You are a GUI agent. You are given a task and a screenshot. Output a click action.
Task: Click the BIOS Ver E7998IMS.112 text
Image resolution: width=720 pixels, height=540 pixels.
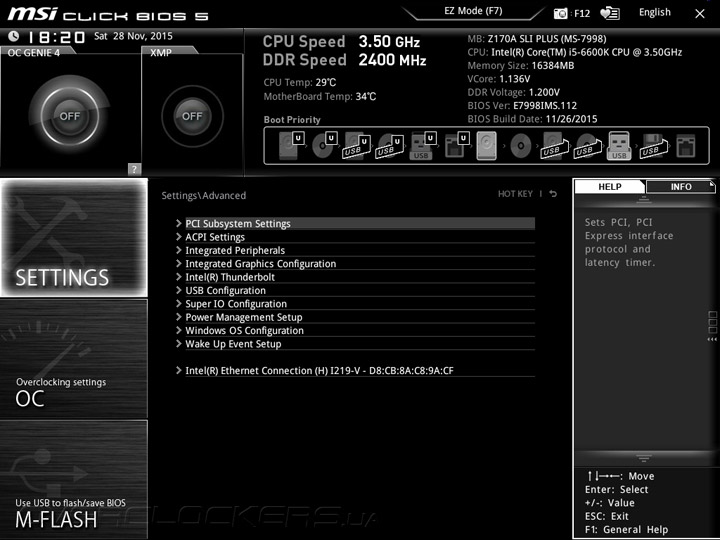click(x=522, y=106)
